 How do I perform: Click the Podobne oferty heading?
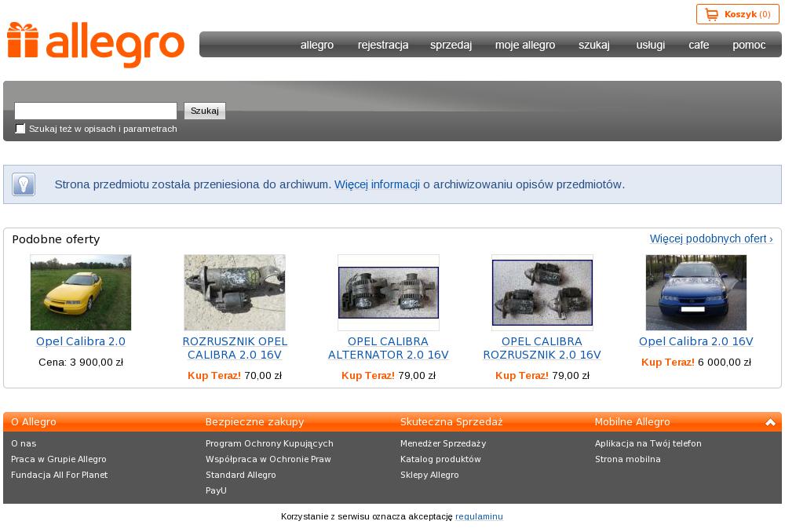[56, 239]
